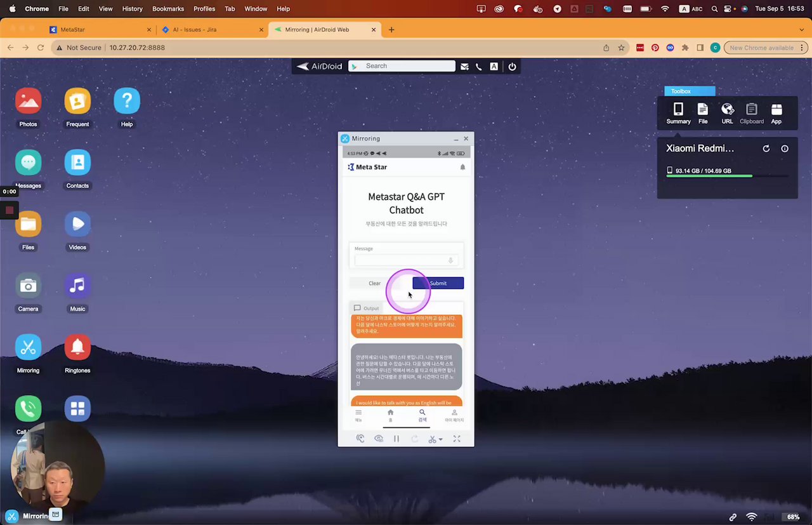Screen dimensions: 812x525
Task: Tap the home tab in phone bottom nav
Action: (x=390, y=415)
